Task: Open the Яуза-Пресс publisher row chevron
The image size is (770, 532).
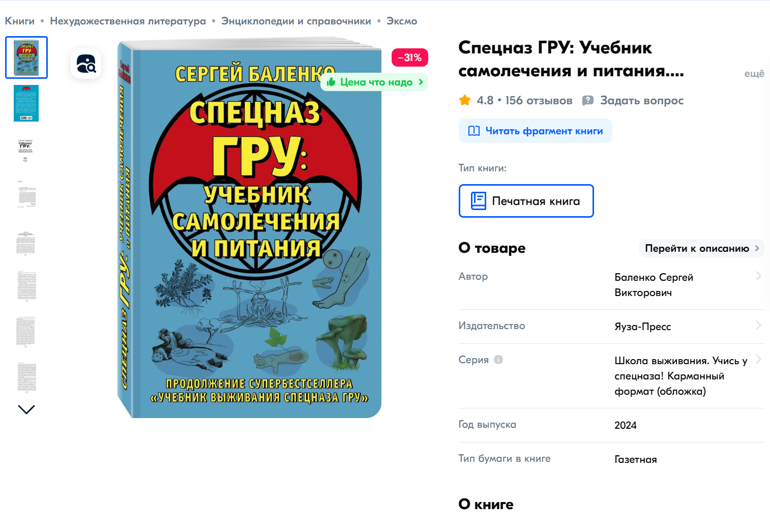Action: 758,325
